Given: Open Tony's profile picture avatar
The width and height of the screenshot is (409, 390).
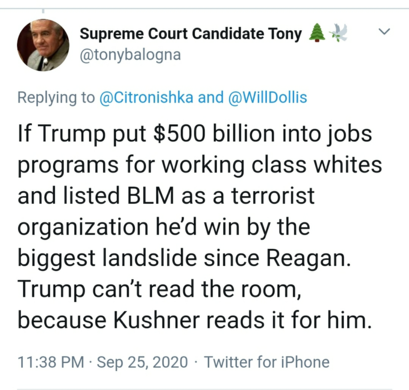Looking at the screenshot, I should click(x=43, y=45).
